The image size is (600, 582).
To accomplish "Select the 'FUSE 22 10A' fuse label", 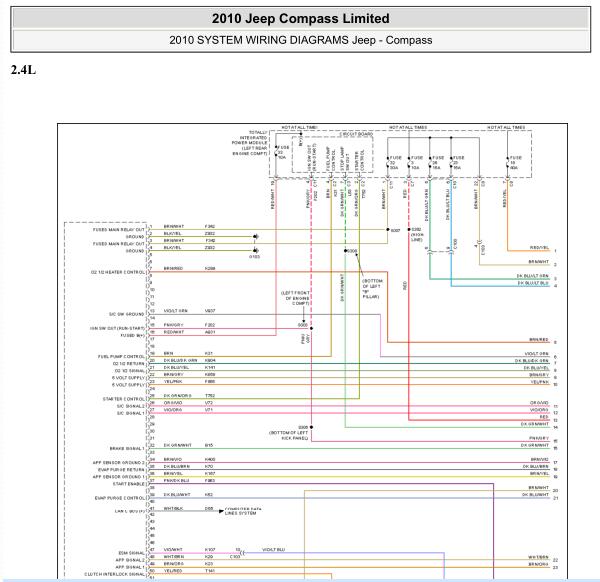I will [x=282, y=152].
